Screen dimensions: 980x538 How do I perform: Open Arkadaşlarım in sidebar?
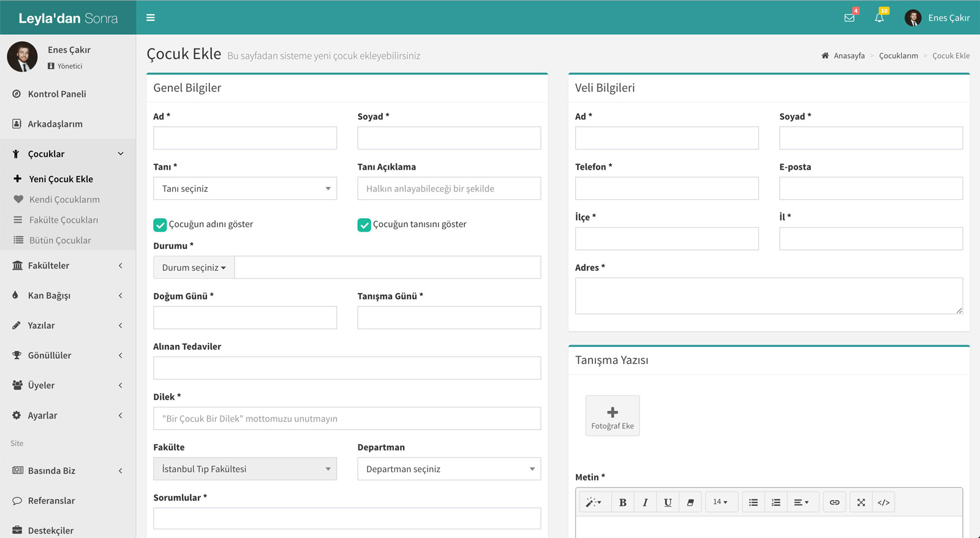(68, 124)
